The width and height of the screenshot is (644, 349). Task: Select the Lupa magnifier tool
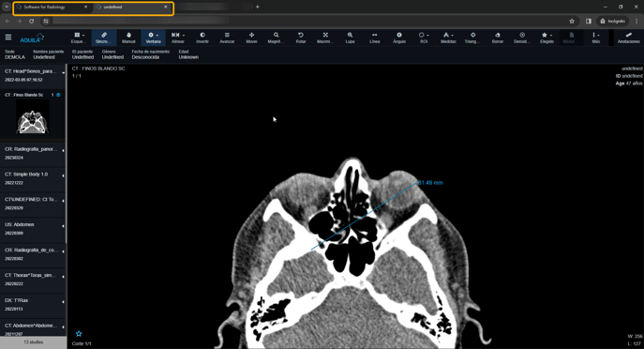point(350,38)
